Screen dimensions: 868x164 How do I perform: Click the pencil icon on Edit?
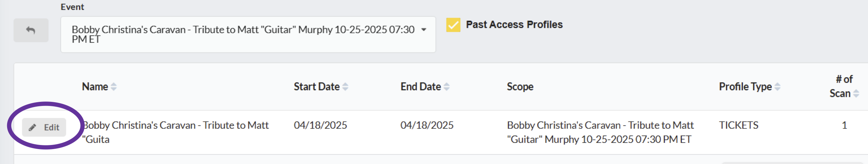(x=33, y=128)
